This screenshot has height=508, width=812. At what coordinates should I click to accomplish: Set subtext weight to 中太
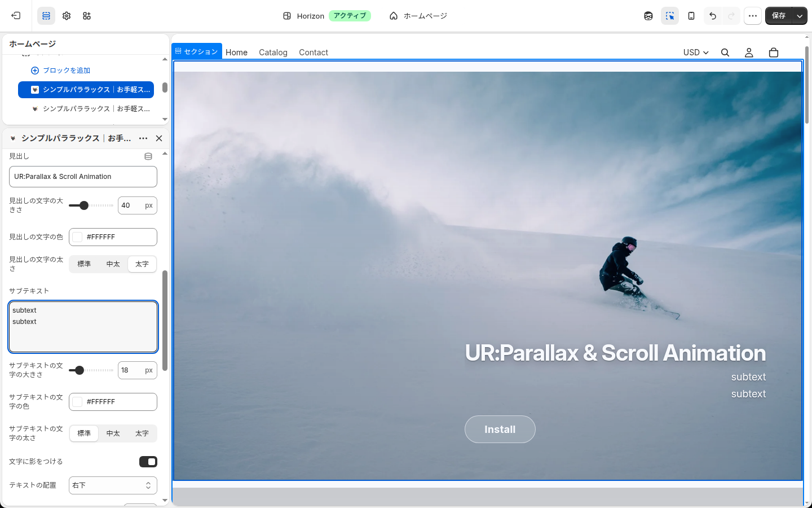(113, 433)
